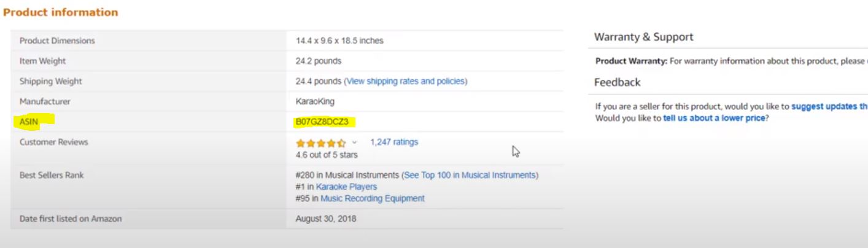868x248 pixels.
Task: Expand the ratings breakdown chevron
Action: pos(354,142)
